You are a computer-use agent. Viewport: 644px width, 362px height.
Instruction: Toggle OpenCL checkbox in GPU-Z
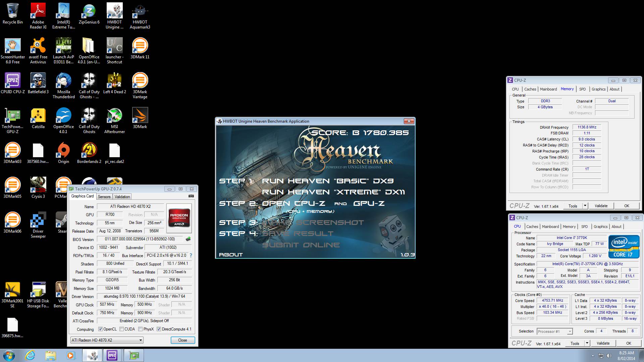tap(100, 329)
